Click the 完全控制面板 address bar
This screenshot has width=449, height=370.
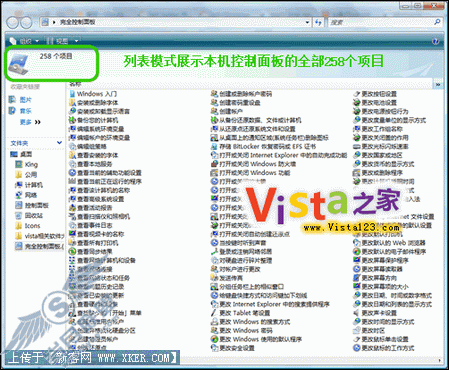point(175,22)
